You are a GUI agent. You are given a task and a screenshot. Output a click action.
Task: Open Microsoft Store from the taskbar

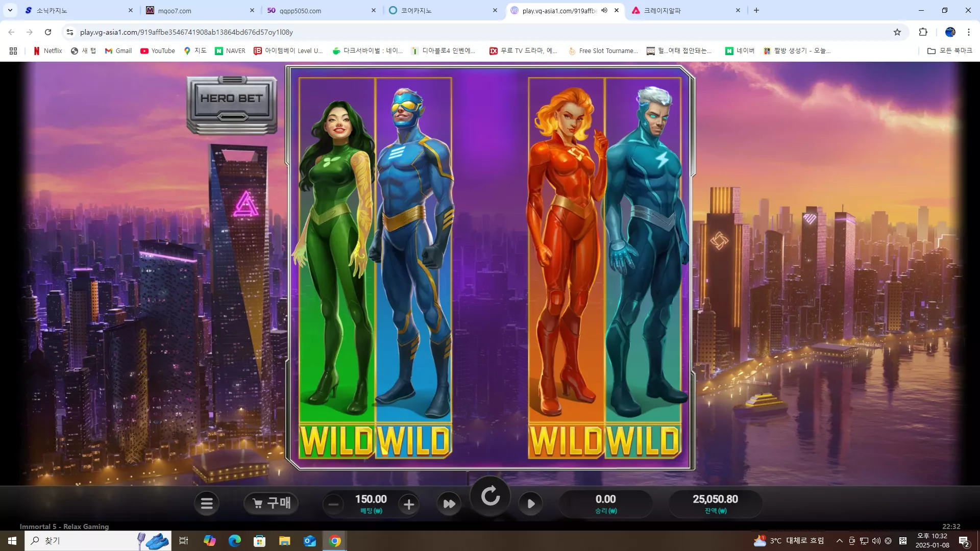point(260,541)
